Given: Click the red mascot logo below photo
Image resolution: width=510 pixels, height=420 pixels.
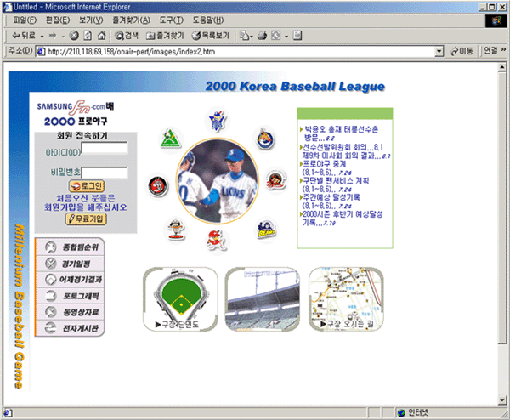Looking at the screenshot, I should [217, 241].
